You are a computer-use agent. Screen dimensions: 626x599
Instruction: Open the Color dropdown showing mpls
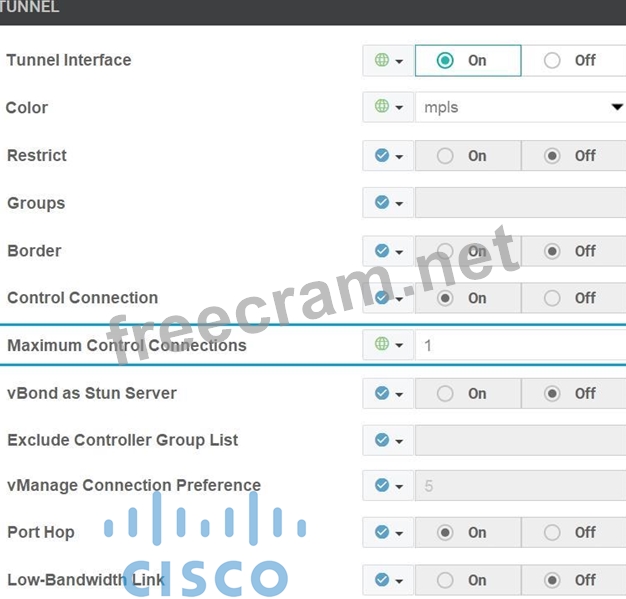(x=520, y=107)
